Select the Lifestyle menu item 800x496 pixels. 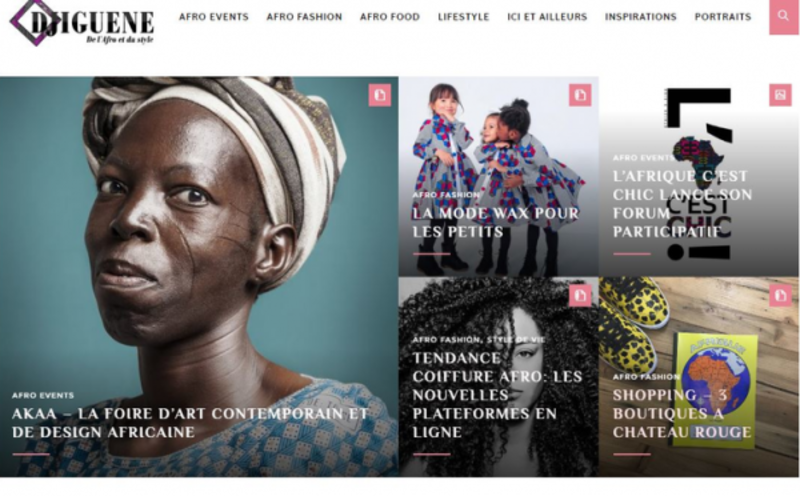pos(463,17)
